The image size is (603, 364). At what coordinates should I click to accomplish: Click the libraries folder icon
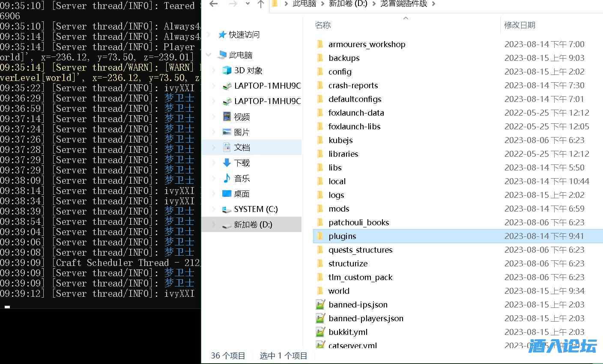320,154
